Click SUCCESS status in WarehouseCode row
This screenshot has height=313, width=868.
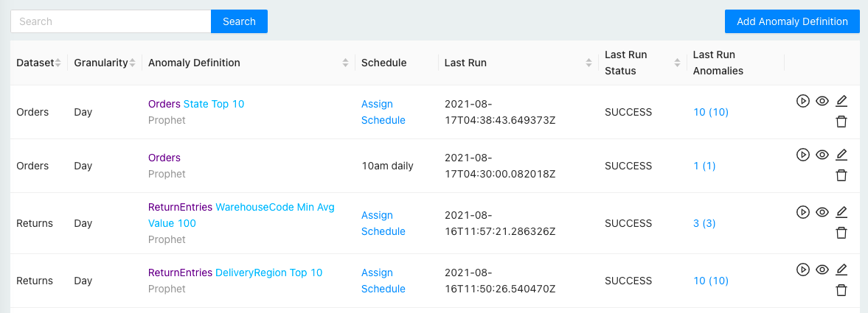point(628,223)
